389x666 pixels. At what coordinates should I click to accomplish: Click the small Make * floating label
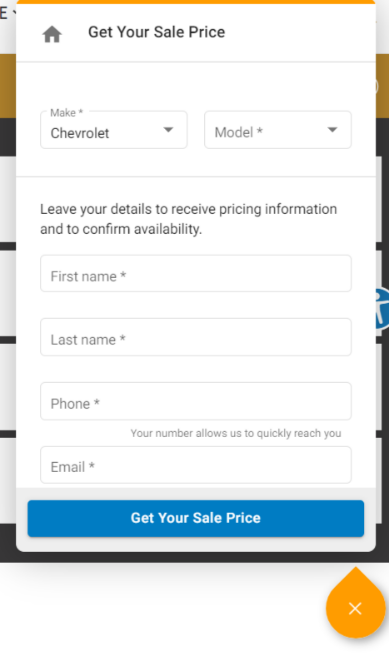[x=67, y=113]
